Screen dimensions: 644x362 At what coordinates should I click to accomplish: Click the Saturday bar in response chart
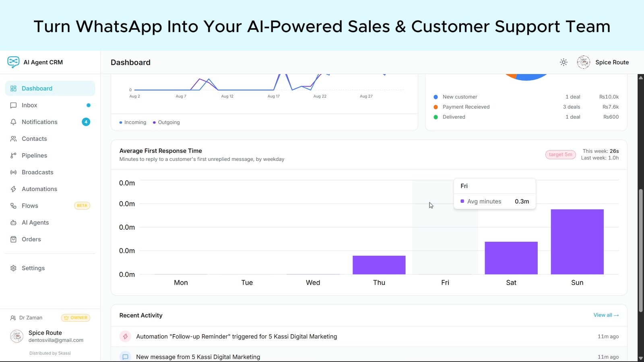pos(511,258)
